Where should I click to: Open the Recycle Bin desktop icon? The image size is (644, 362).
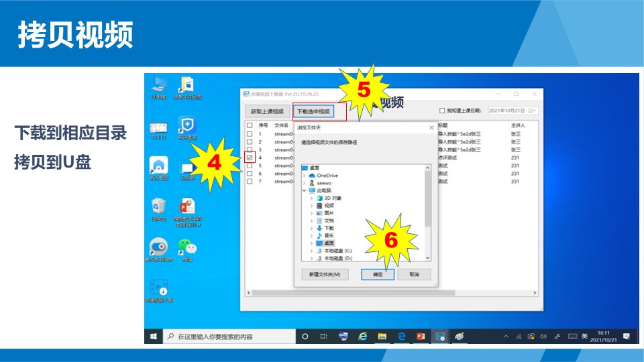tap(158, 207)
